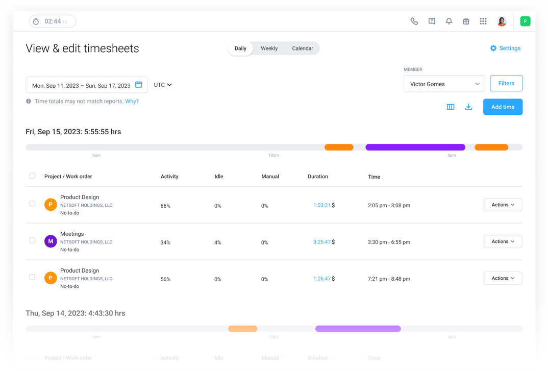Open the notifications bell
The image size is (548, 392).
click(449, 21)
